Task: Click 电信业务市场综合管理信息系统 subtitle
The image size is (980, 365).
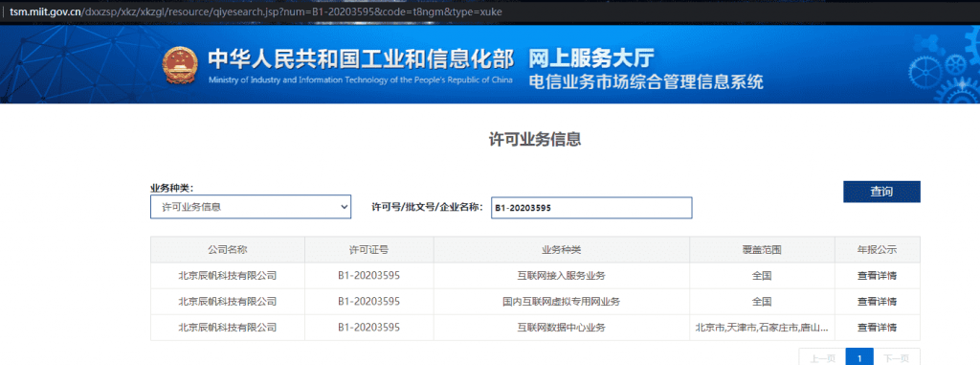Action: click(646, 82)
